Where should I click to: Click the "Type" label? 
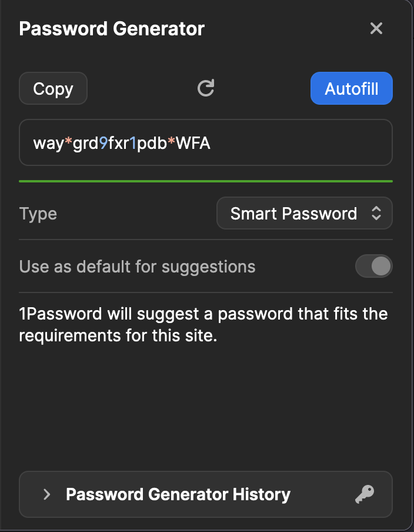pyautogui.click(x=38, y=214)
